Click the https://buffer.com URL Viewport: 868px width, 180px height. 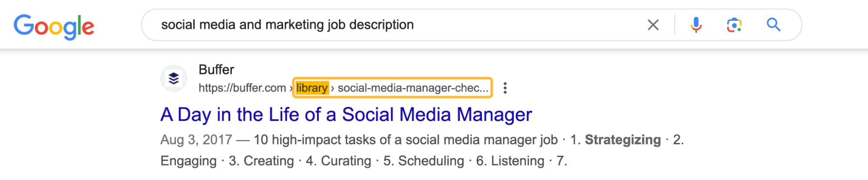(242, 88)
